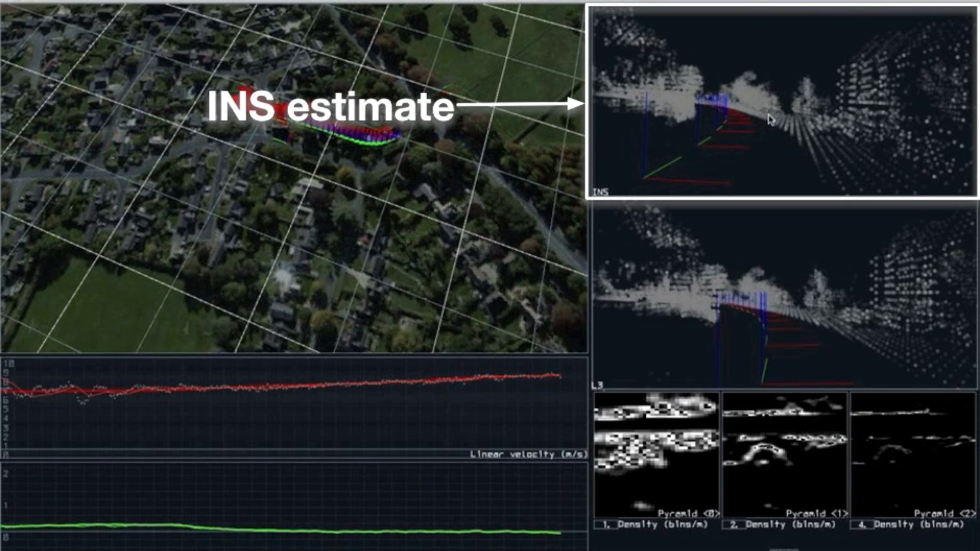Click the Linear velocity (m/s) label

tap(528, 454)
